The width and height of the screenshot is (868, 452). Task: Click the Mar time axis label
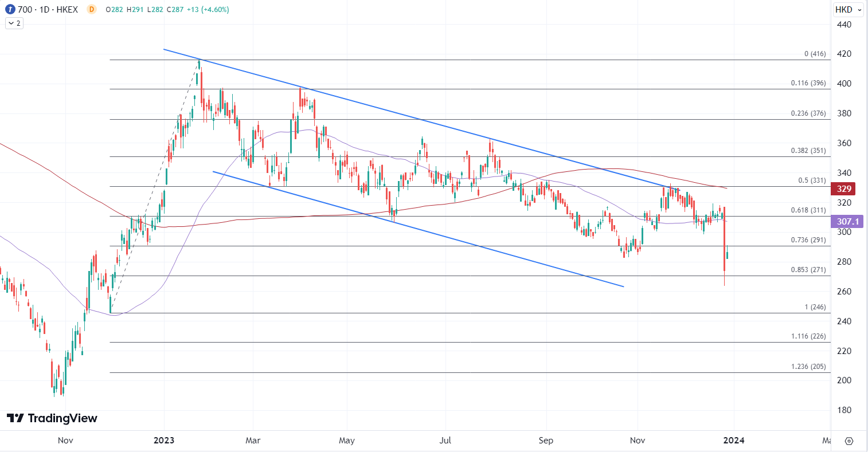point(253,441)
